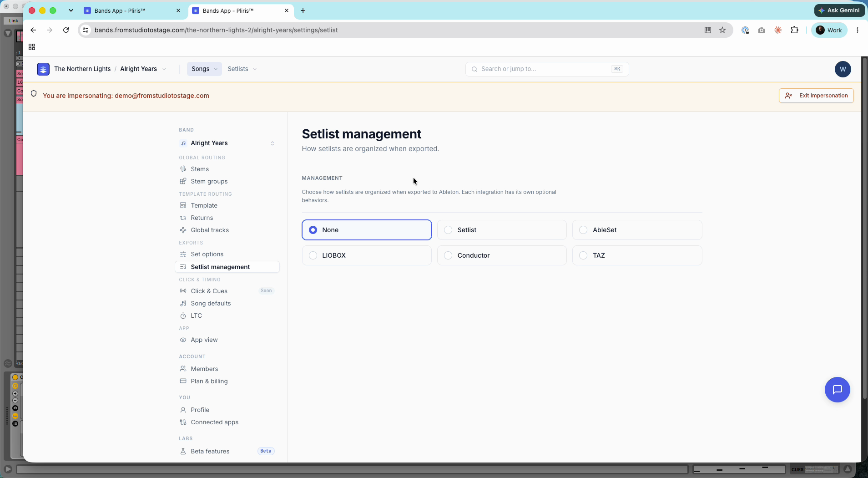This screenshot has height=478, width=868.
Task: Open App view settings
Action: point(227,340)
